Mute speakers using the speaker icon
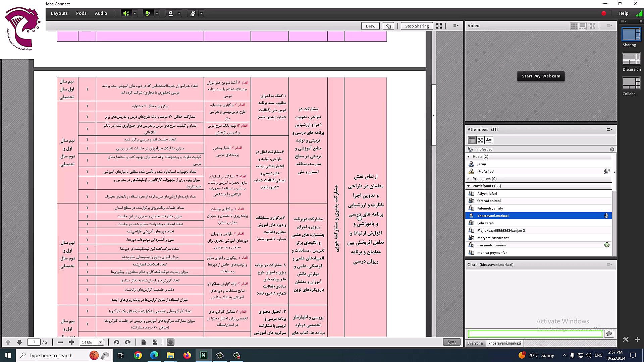This screenshot has height=362, width=644. point(126,13)
